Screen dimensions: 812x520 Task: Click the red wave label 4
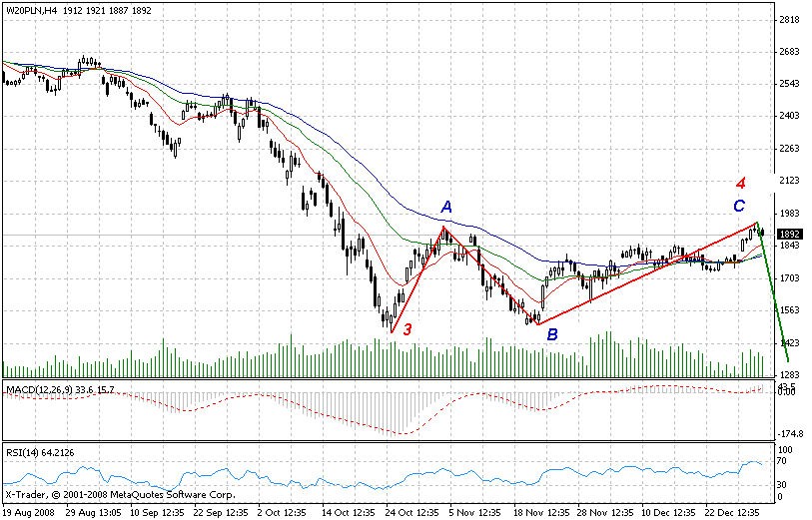tap(740, 183)
